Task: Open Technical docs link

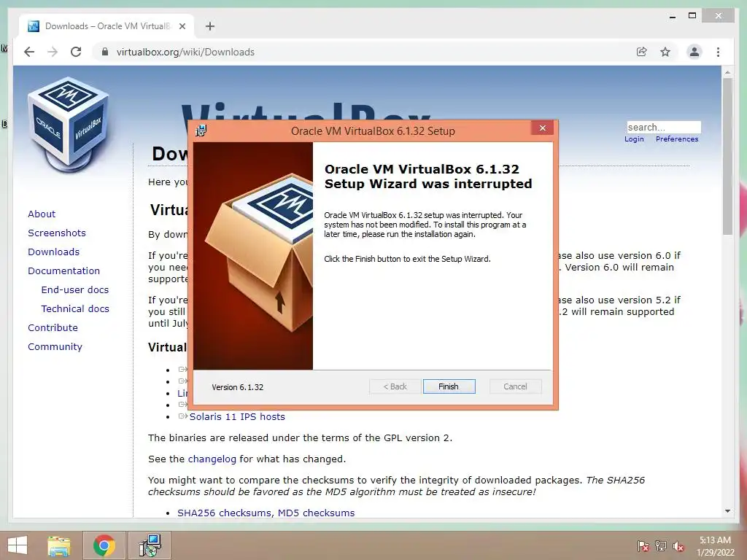Action: pos(75,309)
